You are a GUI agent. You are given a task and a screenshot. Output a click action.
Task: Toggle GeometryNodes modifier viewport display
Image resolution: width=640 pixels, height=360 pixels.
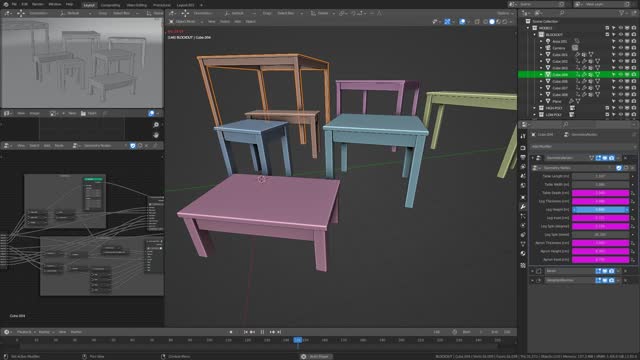point(605,158)
